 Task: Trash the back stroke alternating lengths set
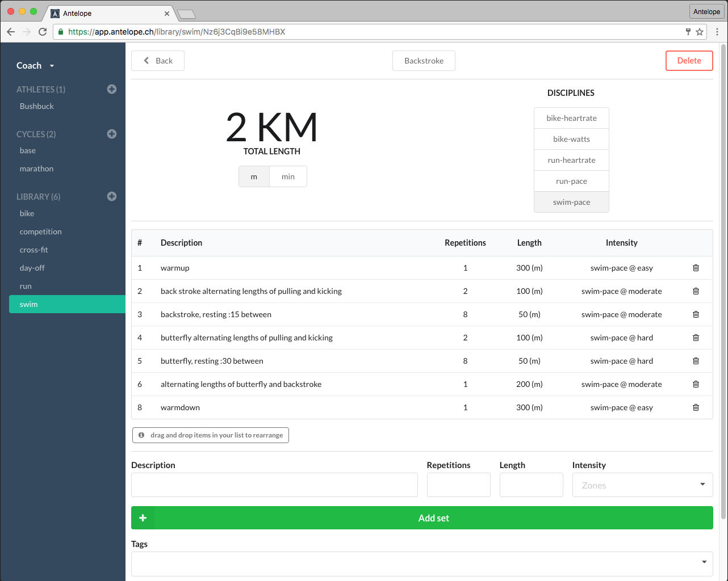point(696,291)
